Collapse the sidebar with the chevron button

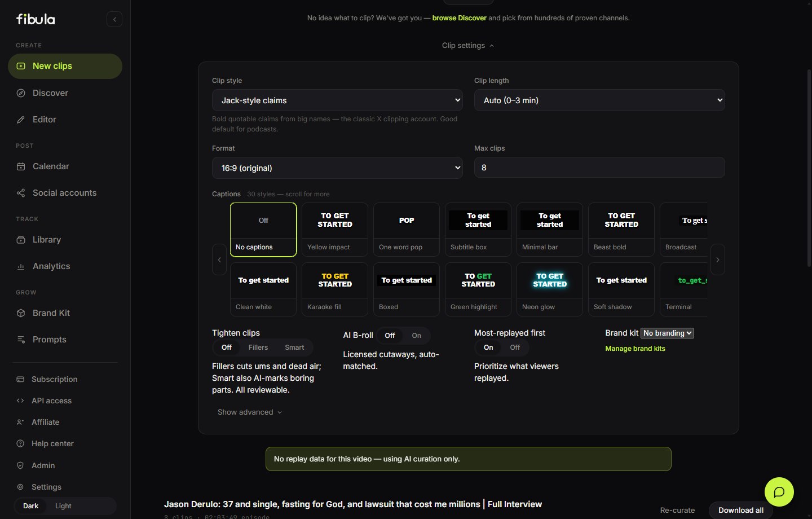point(114,19)
